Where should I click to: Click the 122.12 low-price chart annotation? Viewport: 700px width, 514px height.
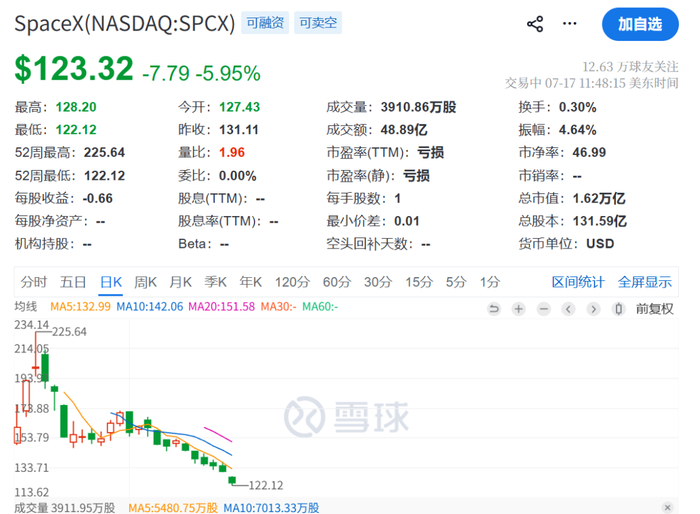tap(266, 485)
